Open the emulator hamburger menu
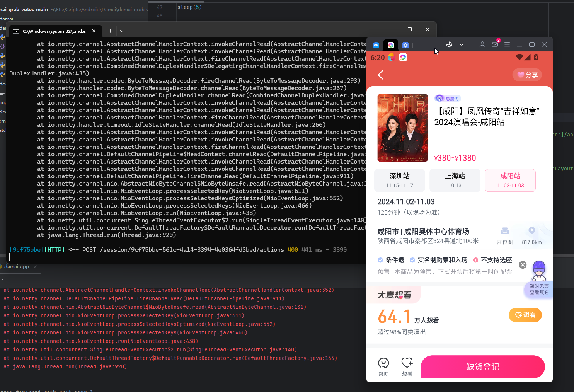This screenshot has height=392, width=574. coord(507,44)
